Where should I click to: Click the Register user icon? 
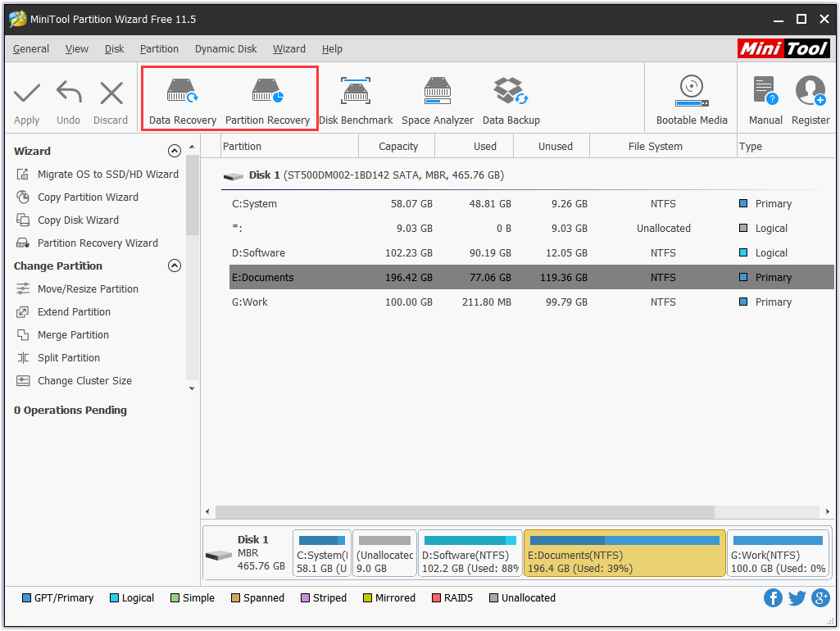point(810,90)
